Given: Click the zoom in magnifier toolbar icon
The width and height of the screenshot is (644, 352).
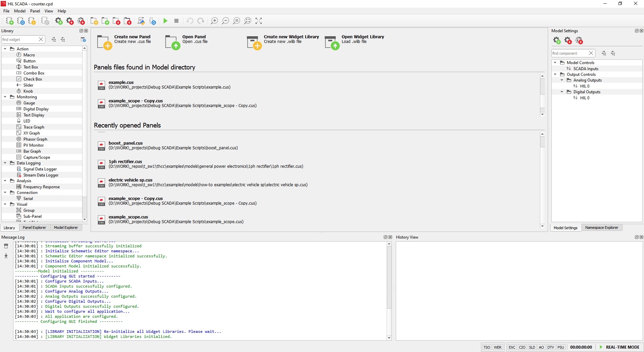Looking at the screenshot, I should (214, 21).
